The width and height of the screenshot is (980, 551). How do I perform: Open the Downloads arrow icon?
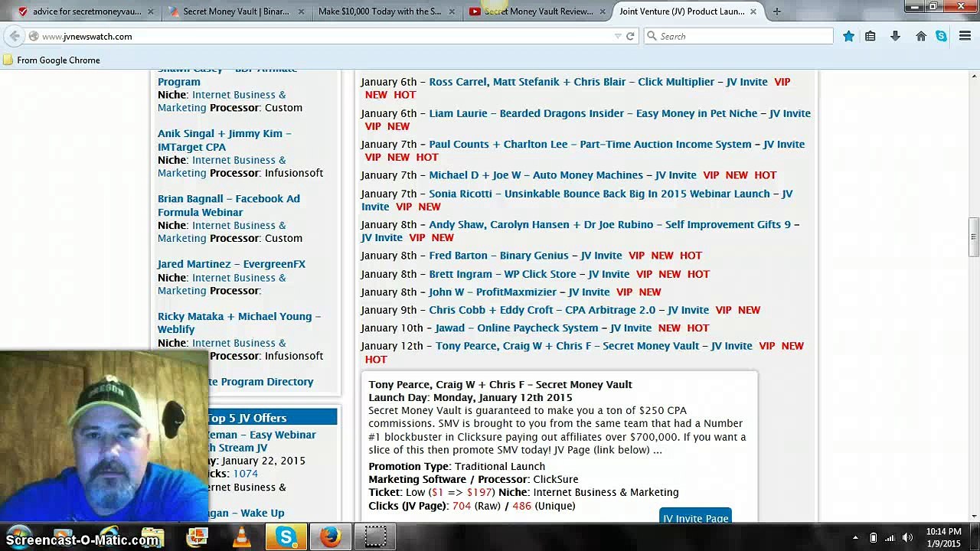pyautogui.click(x=895, y=36)
